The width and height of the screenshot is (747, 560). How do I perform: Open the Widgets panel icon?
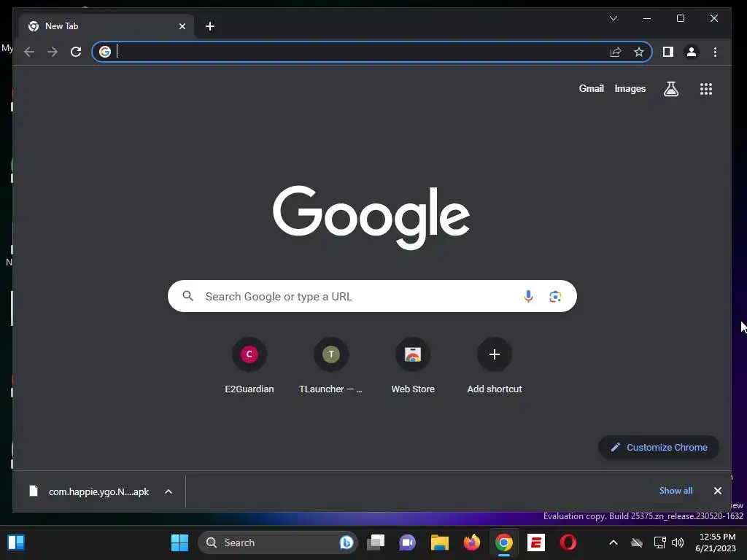(16, 542)
